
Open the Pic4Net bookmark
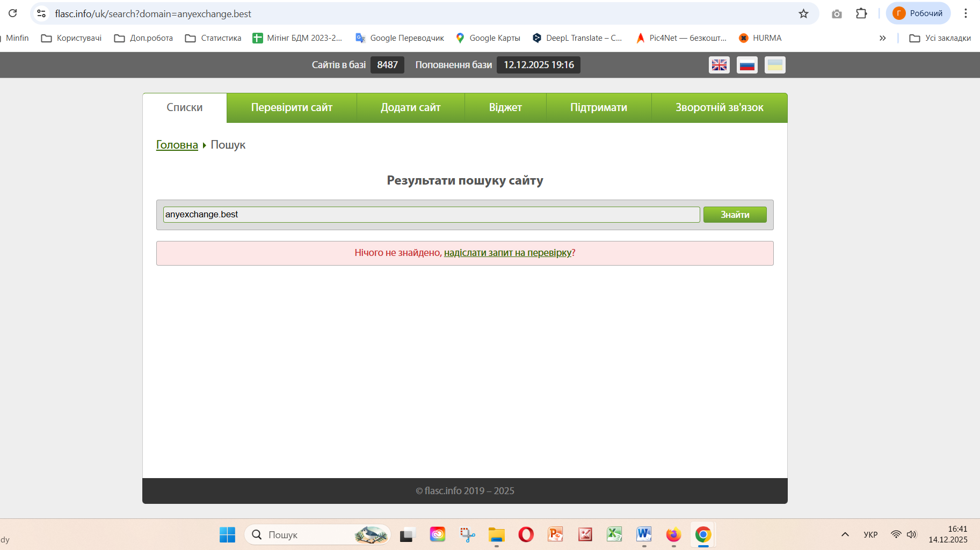(681, 38)
